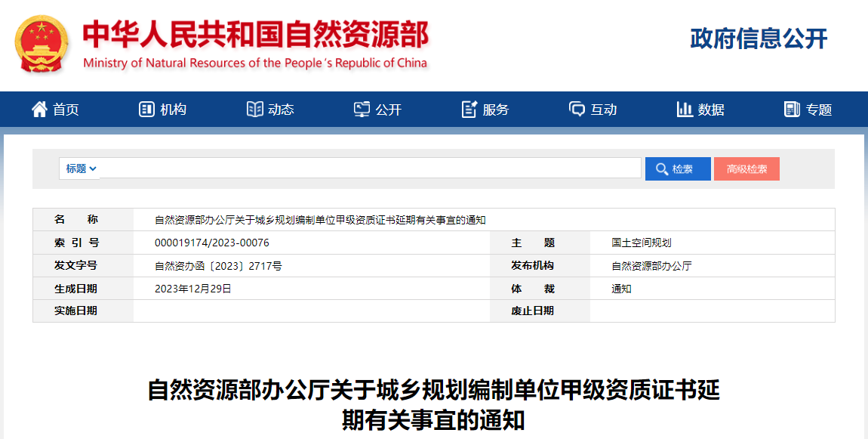Click the 发布机构 label cell
The image size is (868, 439).
pyautogui.click(x=540, y=265)
